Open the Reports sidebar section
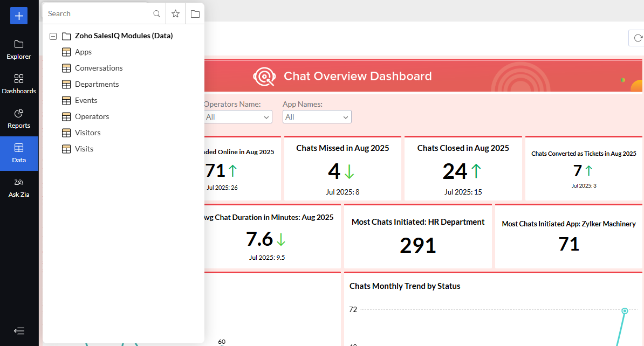644x346 pixels. tap(19, 119)
